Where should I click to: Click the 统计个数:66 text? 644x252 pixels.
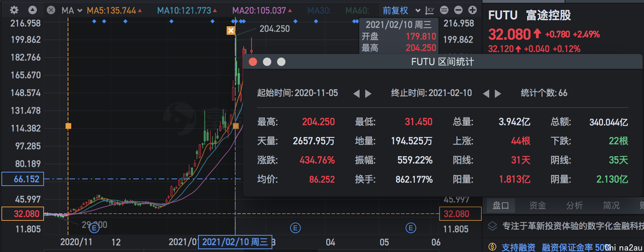click(544, 93)
